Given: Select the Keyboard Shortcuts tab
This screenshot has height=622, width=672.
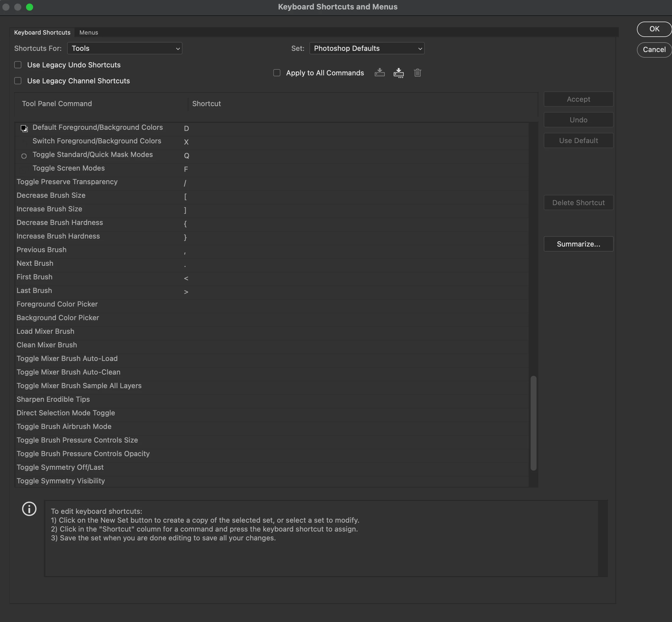Looking at the screenshot, I should click(x=42, y=33).
